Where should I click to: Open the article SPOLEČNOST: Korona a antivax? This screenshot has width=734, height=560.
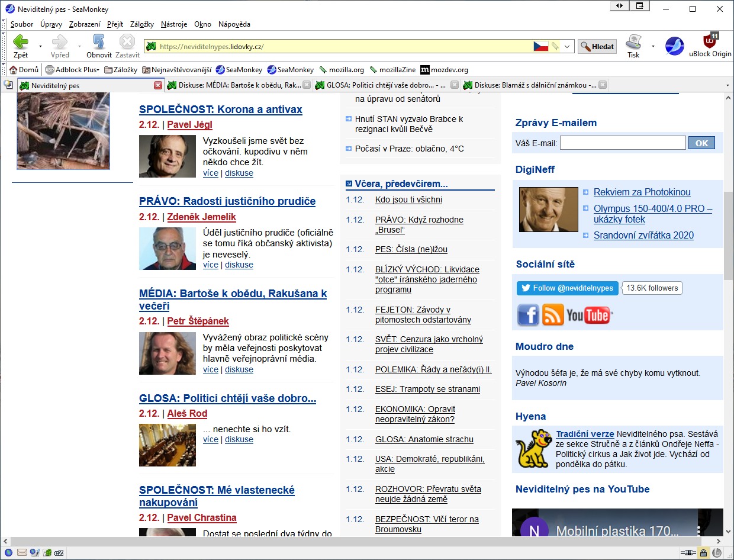[x=221, y=110]
